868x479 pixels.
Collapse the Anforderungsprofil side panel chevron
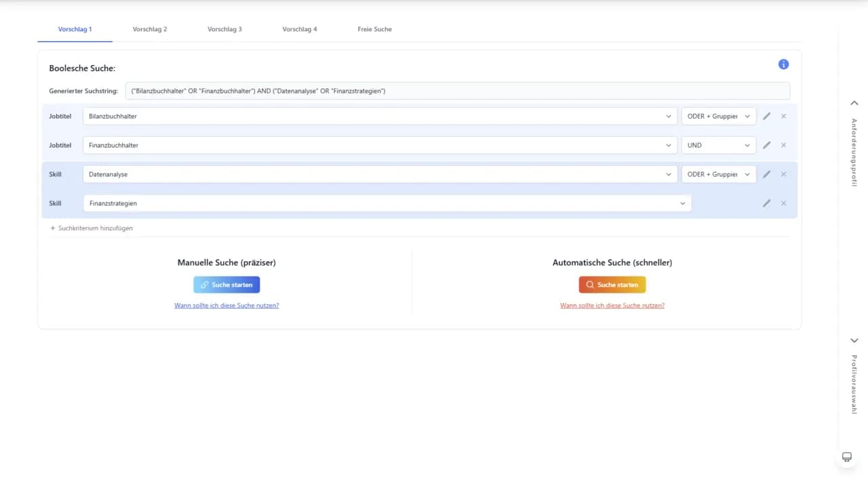tap(854, 103)
